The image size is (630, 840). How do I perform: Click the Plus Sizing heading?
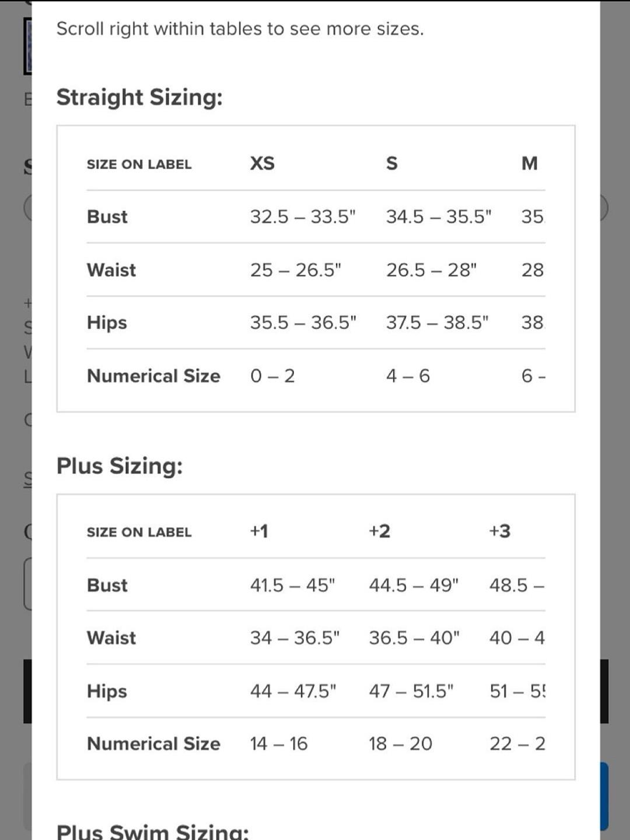[x=120, y=466]
